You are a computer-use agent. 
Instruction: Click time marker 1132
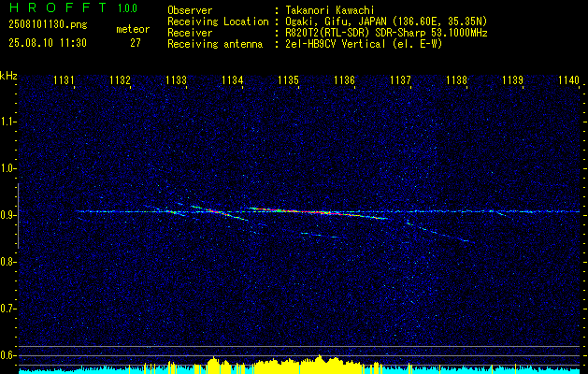coord(120,79)
